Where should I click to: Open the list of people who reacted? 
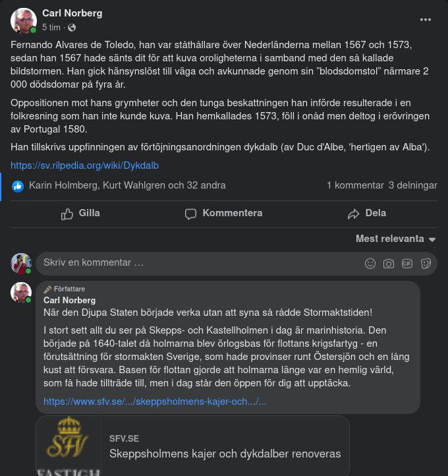pos(127,186)
